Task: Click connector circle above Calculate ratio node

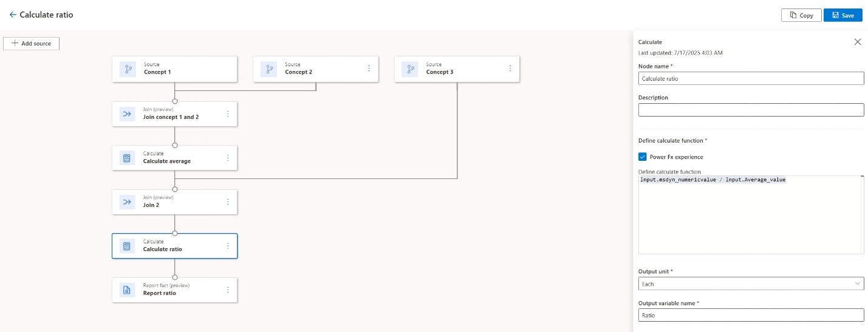Action: (x=175, y=233)
